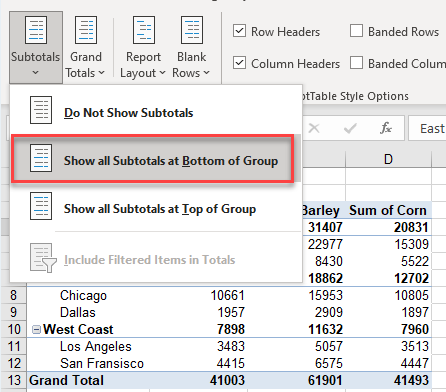
Task: Click the Chicago cell
Action: click(83, 295)
